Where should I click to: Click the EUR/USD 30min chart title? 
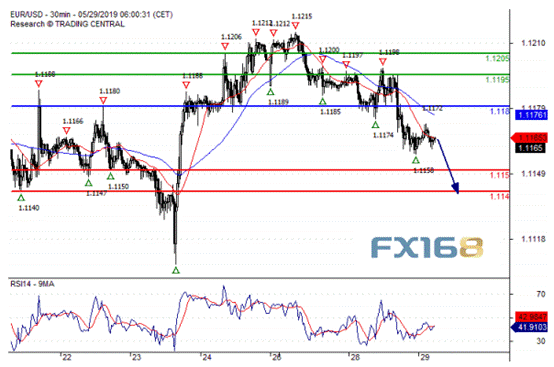click(92, 14)
